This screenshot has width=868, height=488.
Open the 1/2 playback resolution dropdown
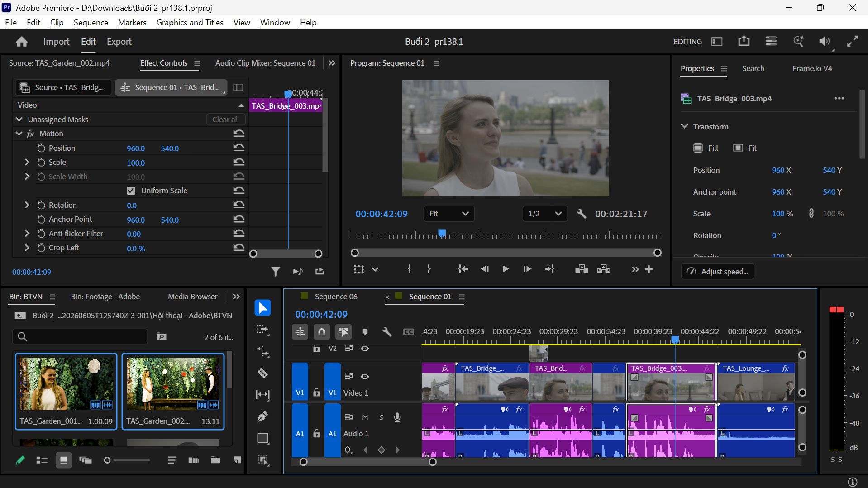[545, 214]
